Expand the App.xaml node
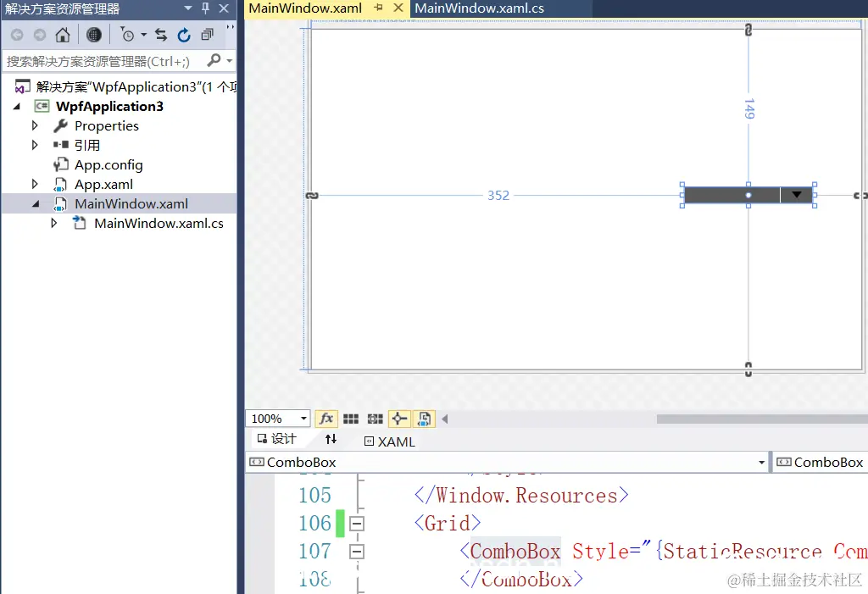 tap(35, 184)
